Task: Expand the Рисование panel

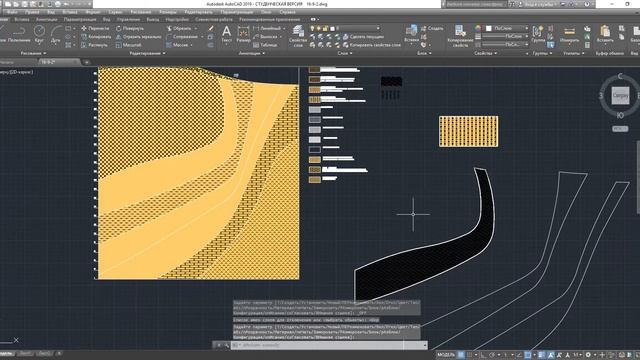Action: (33, 53)
